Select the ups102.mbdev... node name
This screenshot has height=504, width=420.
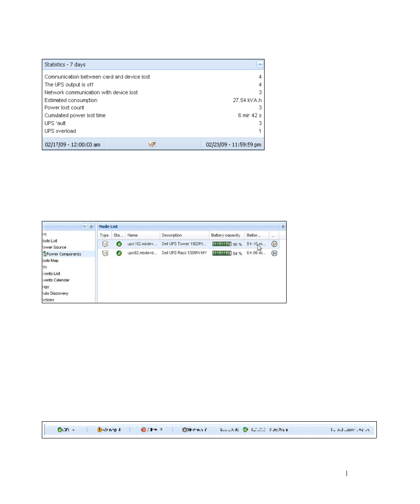point(142,244)
